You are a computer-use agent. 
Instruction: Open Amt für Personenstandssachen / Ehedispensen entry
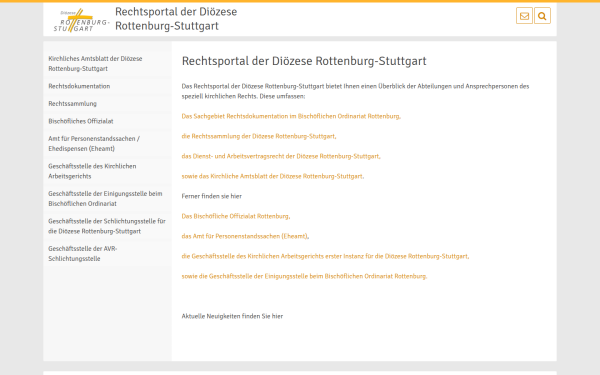pos(108,143)
